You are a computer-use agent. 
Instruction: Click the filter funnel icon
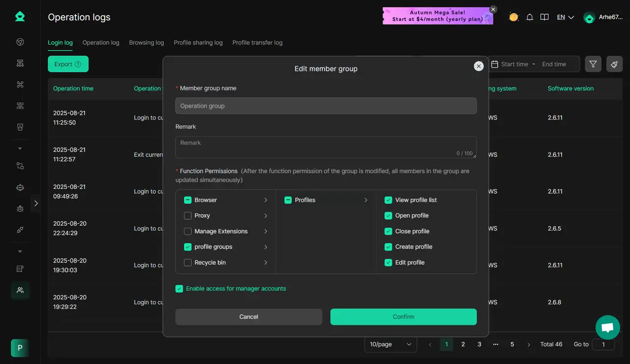593,64
